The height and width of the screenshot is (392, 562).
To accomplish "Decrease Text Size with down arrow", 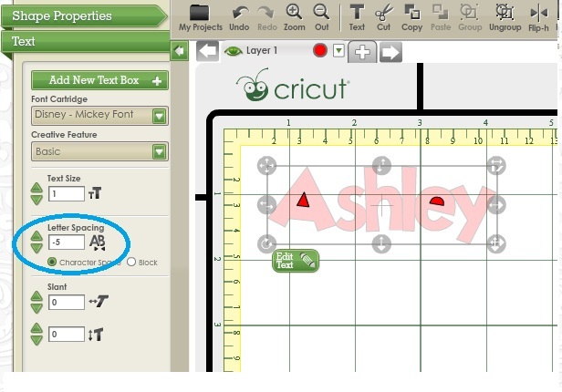I will coord(36,200).
